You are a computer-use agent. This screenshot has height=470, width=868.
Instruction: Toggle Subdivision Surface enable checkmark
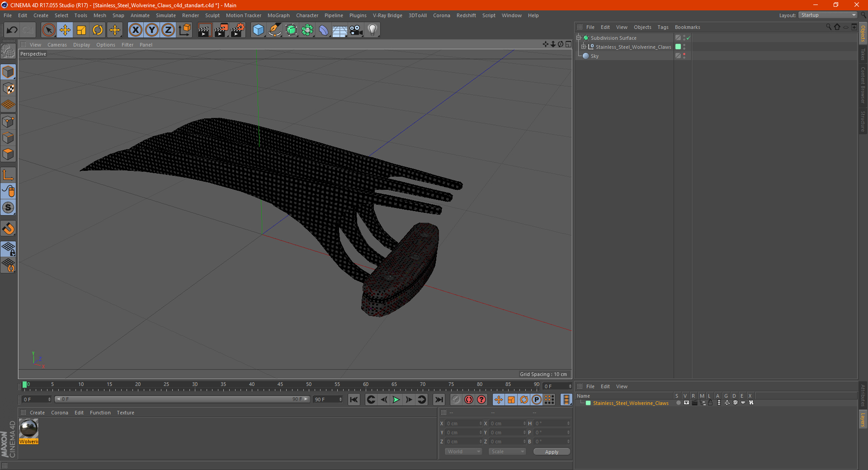[689, 38]
